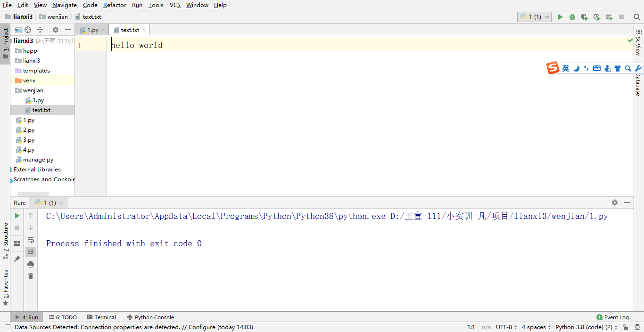The height and width of the screenshot is (332, 644).
Task: Toggle the 7: Structure side tool window
Action: coord(5,241)
